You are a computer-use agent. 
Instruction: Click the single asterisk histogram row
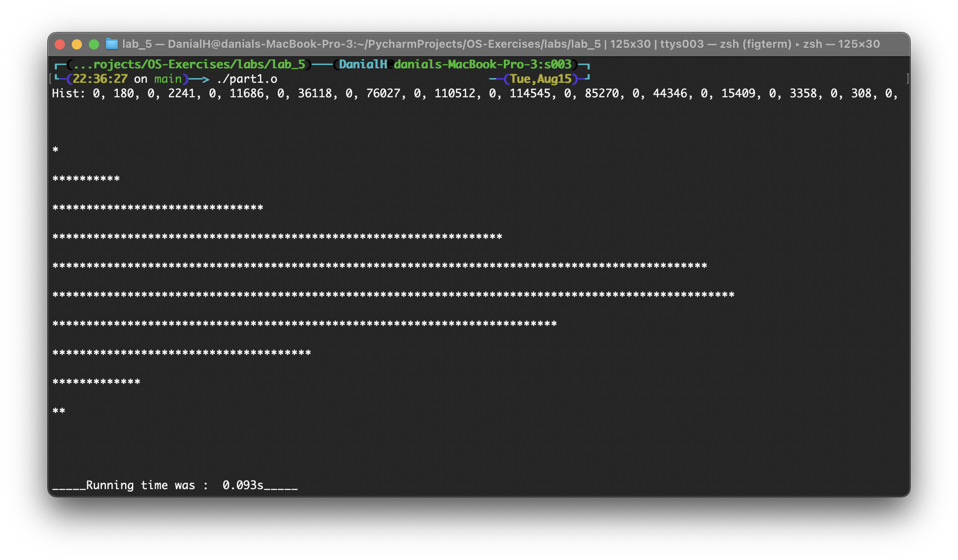pos(55,150)
